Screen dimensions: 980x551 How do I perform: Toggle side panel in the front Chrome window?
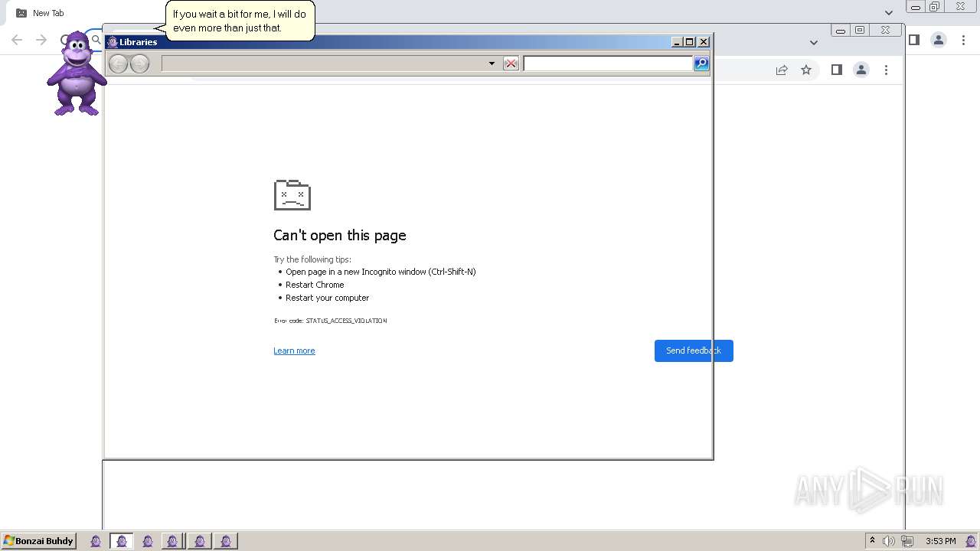(837, 70)
